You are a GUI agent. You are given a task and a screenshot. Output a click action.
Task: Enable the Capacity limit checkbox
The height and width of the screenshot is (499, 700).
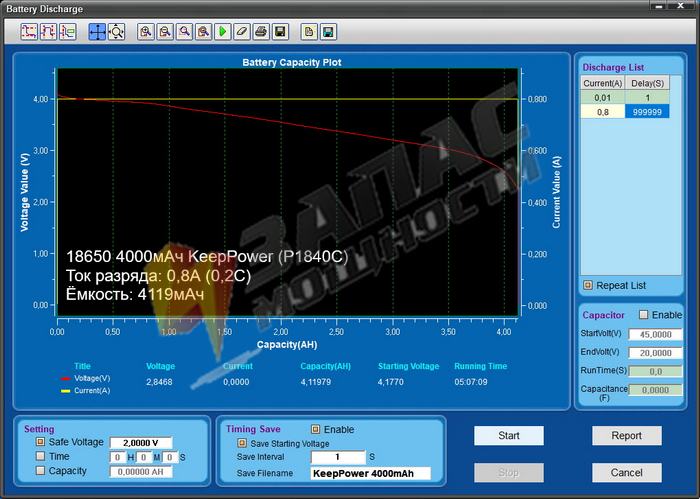pos(41,470)
